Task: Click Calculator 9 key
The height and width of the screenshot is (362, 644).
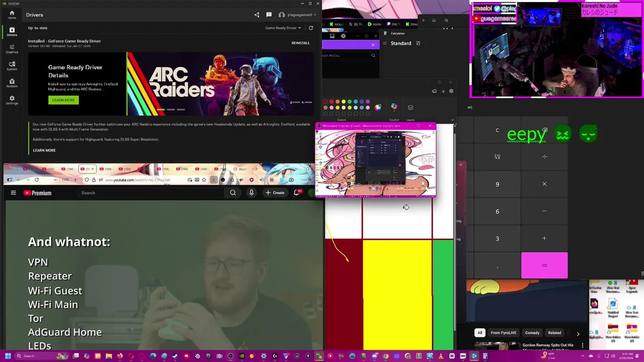Action: (497, 185)
